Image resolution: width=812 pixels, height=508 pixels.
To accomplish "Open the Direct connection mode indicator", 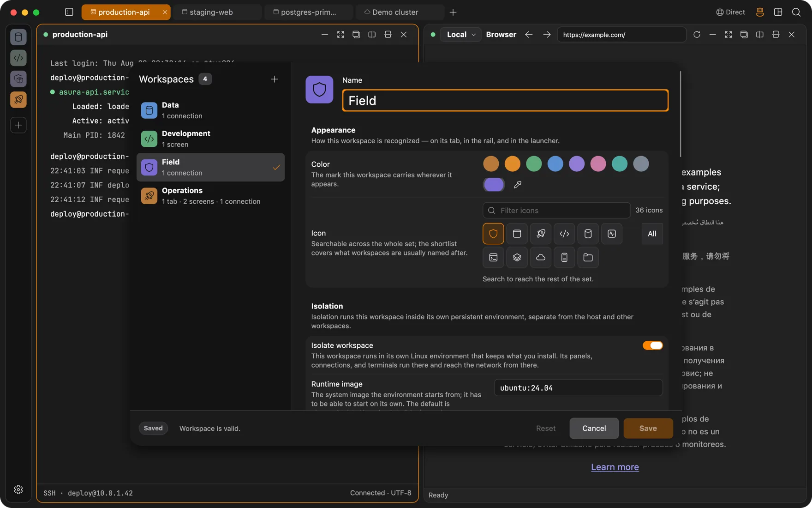I will coord(730,12).
